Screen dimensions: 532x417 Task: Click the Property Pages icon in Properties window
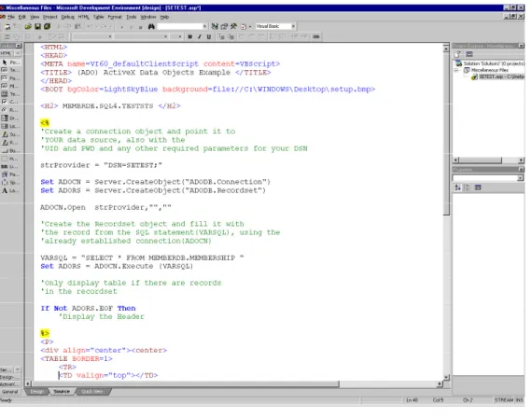click(479, 188)
